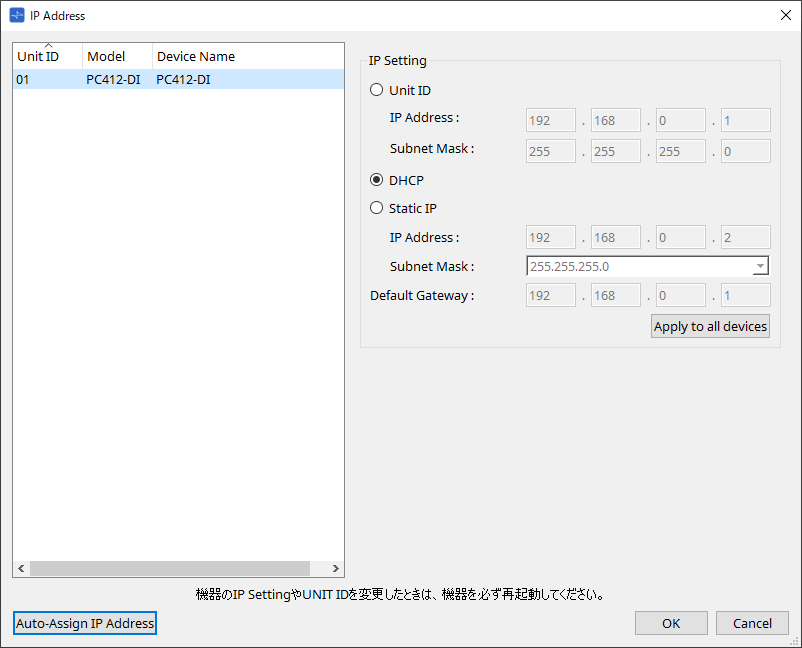Screen dimensions: 802x648
Task: Select the DHCP radio button
Action: (x=376, y=180)
